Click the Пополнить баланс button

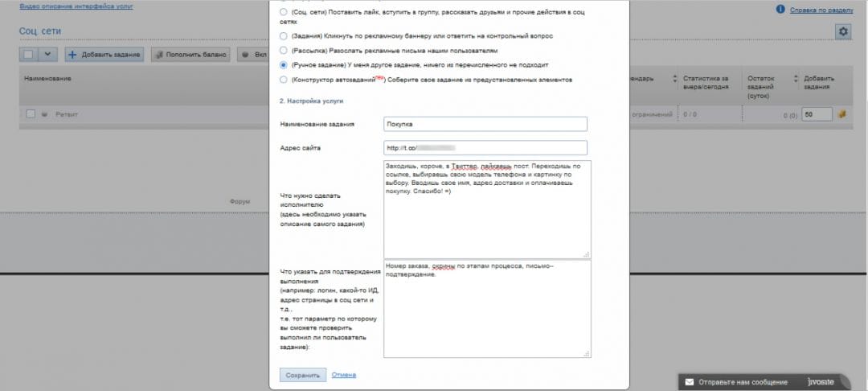[x=190, y=55]
